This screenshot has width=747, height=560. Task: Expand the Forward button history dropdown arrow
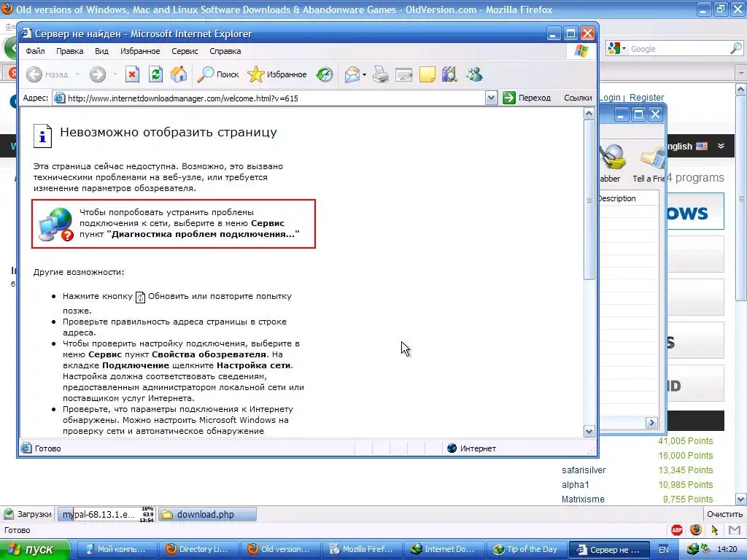click(x=115, y=74)
